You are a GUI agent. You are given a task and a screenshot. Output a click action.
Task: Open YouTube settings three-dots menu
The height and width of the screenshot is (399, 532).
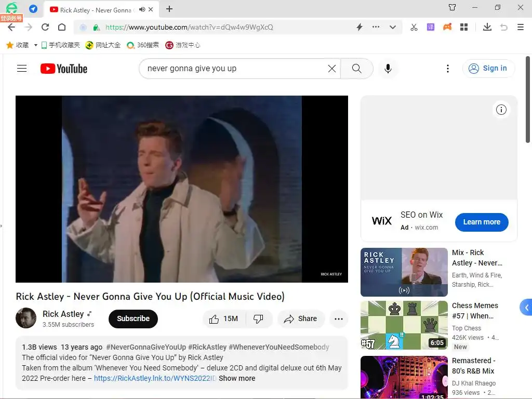[x=448, y=69]
